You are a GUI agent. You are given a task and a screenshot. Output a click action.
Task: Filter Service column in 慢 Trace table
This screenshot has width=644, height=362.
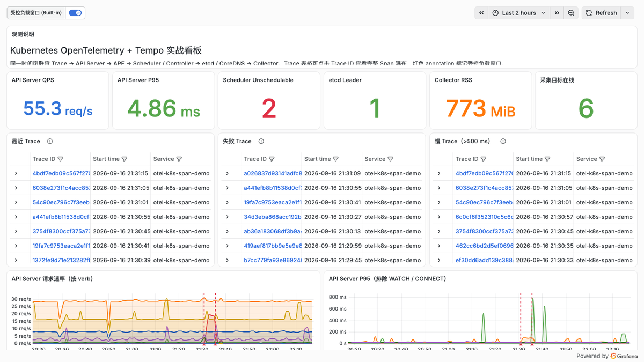pos(602,159)
